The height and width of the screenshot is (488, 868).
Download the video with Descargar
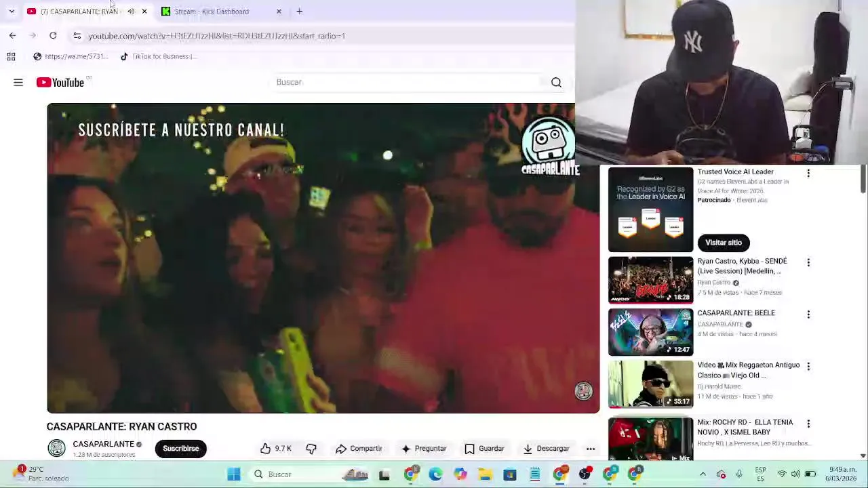point(546,449)
